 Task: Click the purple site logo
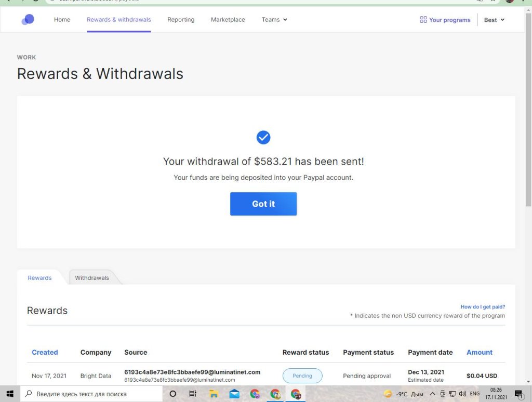[x=28, y=20]
